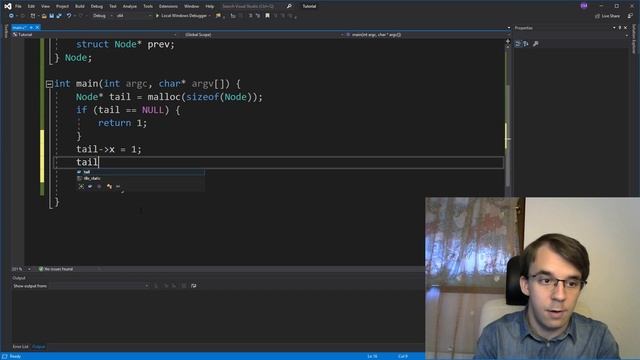Click the No issues found indicator
Viewport: 640px width, 360px height.
pos(56,269)
